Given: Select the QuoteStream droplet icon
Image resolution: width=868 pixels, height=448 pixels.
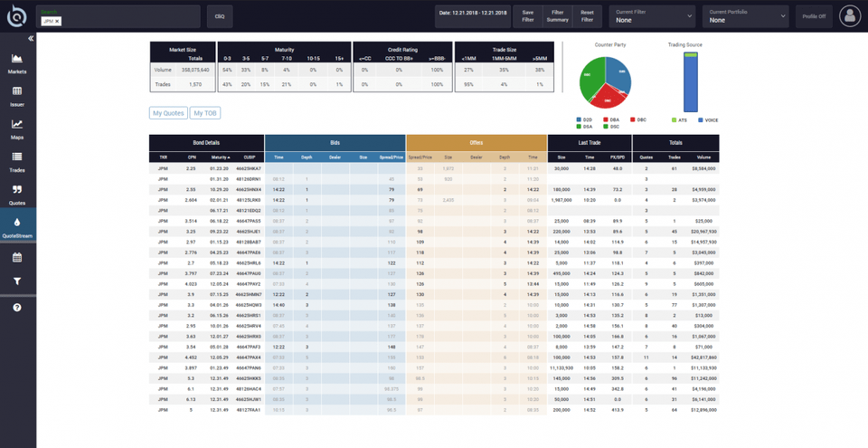Looking at the screenshot, I should [17, 223].
